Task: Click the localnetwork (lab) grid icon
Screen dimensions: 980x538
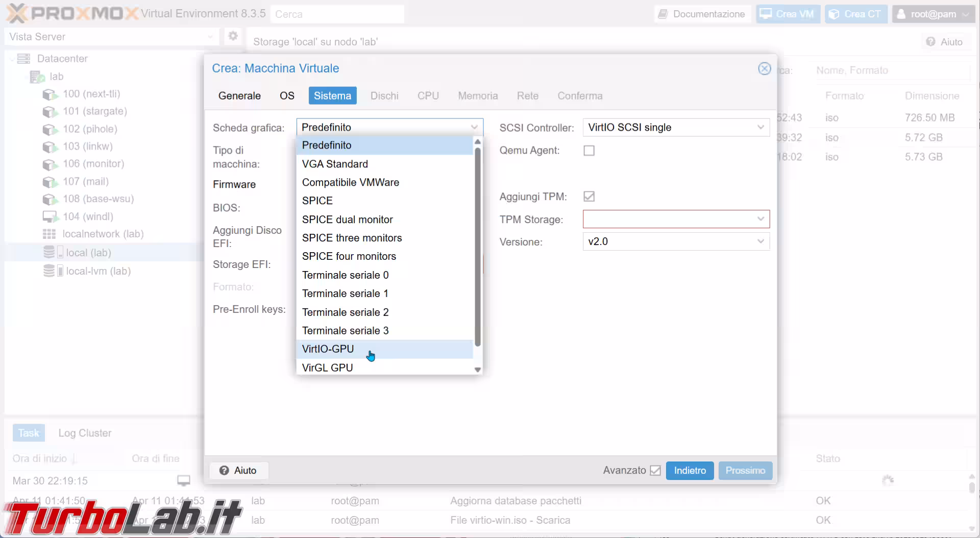Action: (49, 234)
